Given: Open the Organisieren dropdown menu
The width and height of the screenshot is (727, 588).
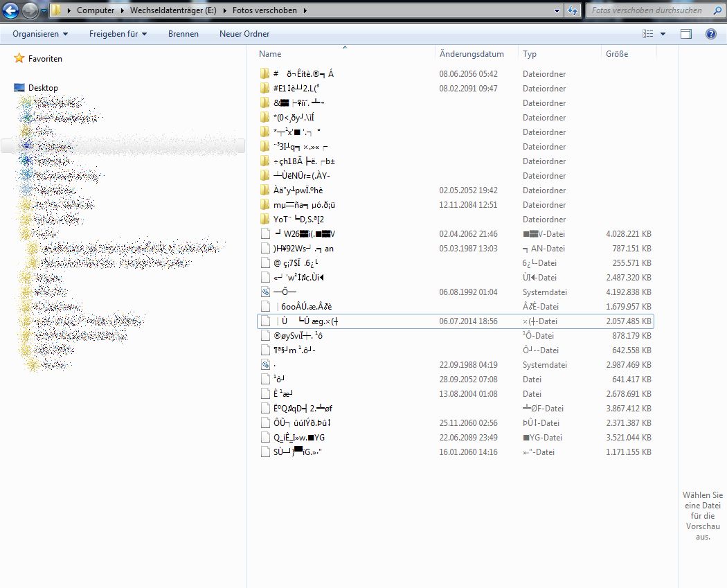Looking at the screenshot, I should (40, 34).
